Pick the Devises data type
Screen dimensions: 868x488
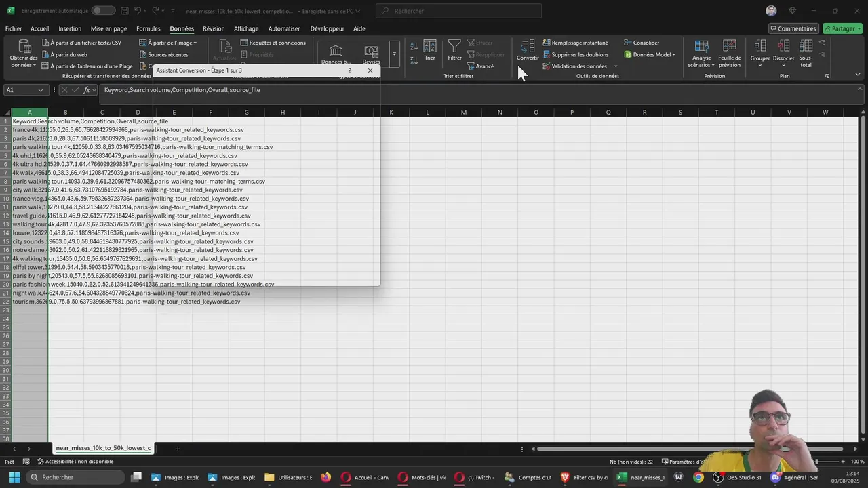click(371, 54)
